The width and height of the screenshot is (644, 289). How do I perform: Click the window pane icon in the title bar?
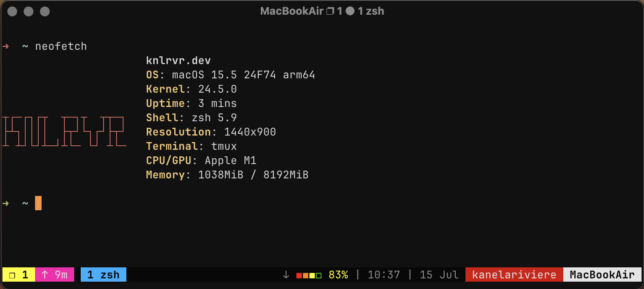click(x=330, y=11)
